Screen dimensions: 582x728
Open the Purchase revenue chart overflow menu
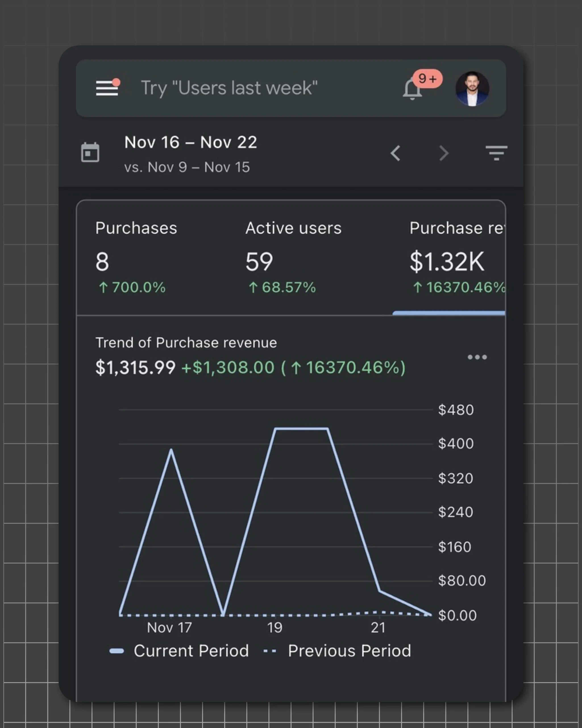(x=478, y=357)
